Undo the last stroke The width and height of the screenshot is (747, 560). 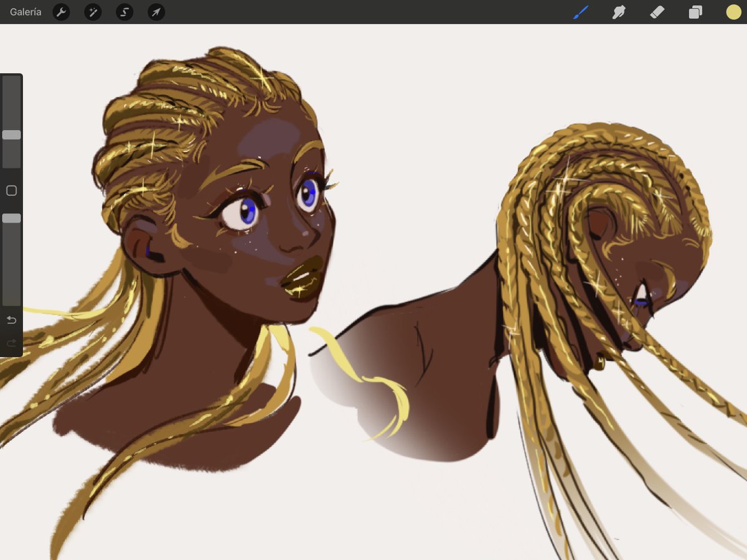click(x=11, y=320)
